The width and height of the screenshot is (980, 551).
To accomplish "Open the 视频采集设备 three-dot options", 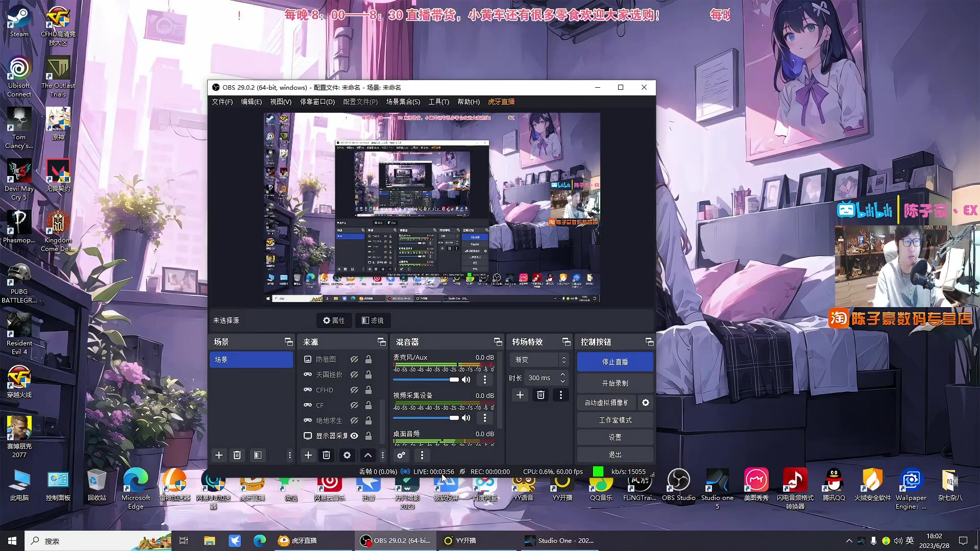I will [485, 418].
